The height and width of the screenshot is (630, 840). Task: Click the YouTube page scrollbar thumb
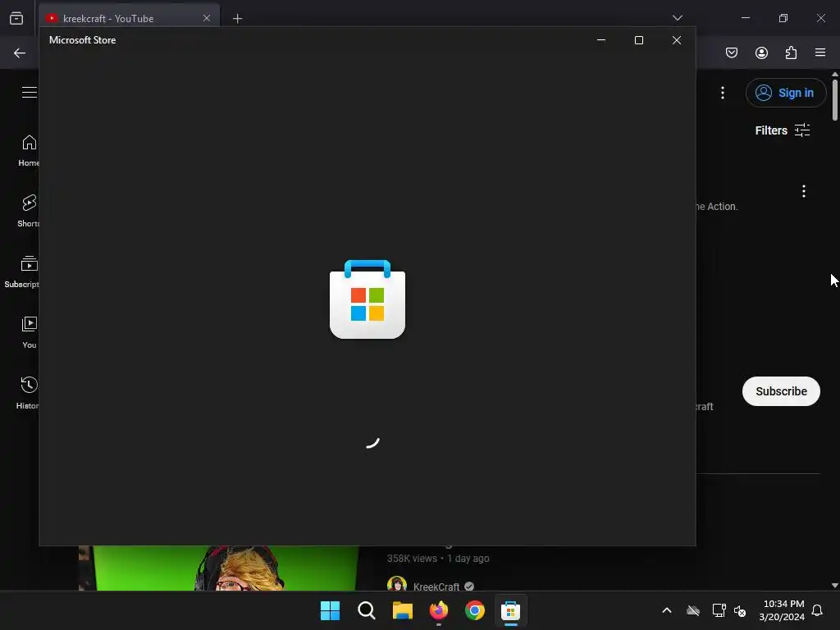pyautogui.click(x=834, y=99)
